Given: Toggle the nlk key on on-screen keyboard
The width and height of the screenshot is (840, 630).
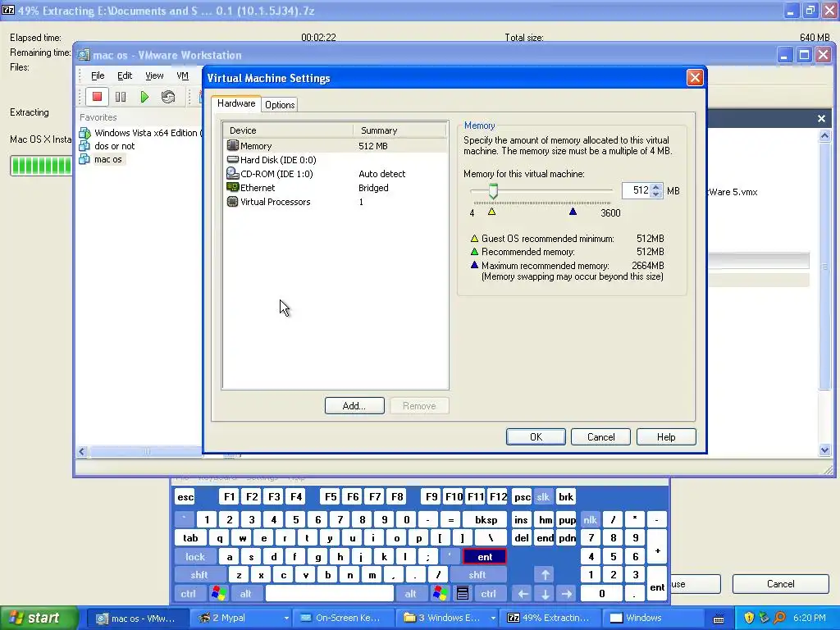Looking at the screenshot, I should 591,519.
